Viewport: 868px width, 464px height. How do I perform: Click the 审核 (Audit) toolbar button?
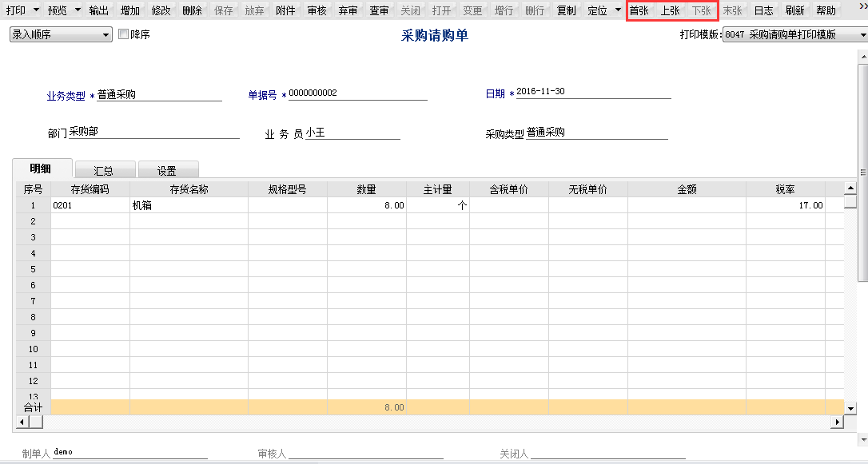point(317,10)
